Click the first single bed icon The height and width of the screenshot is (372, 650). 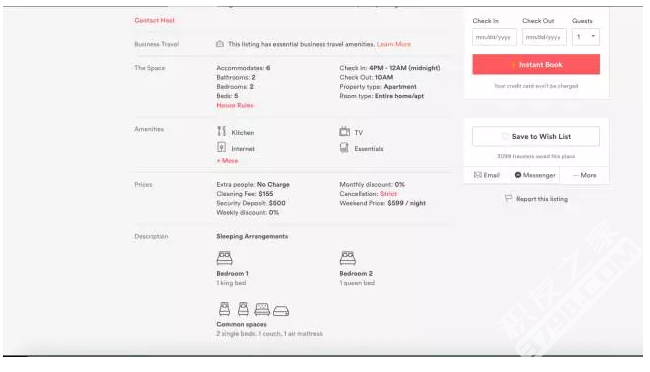pos(224,309)
